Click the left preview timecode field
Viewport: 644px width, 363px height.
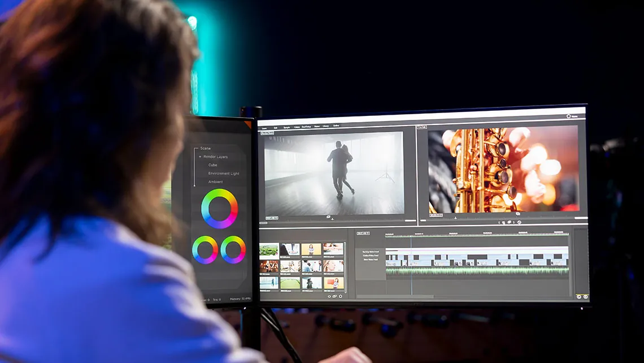point(272,218)
